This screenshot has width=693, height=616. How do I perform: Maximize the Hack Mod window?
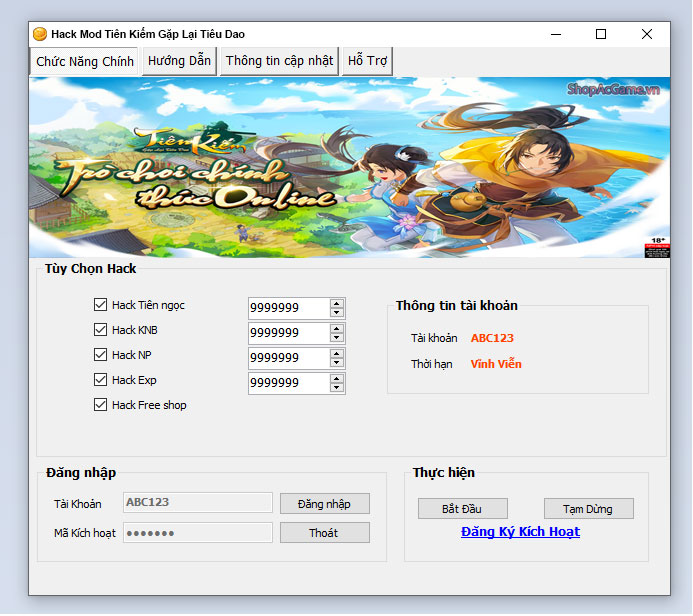[x=601, y=34]
